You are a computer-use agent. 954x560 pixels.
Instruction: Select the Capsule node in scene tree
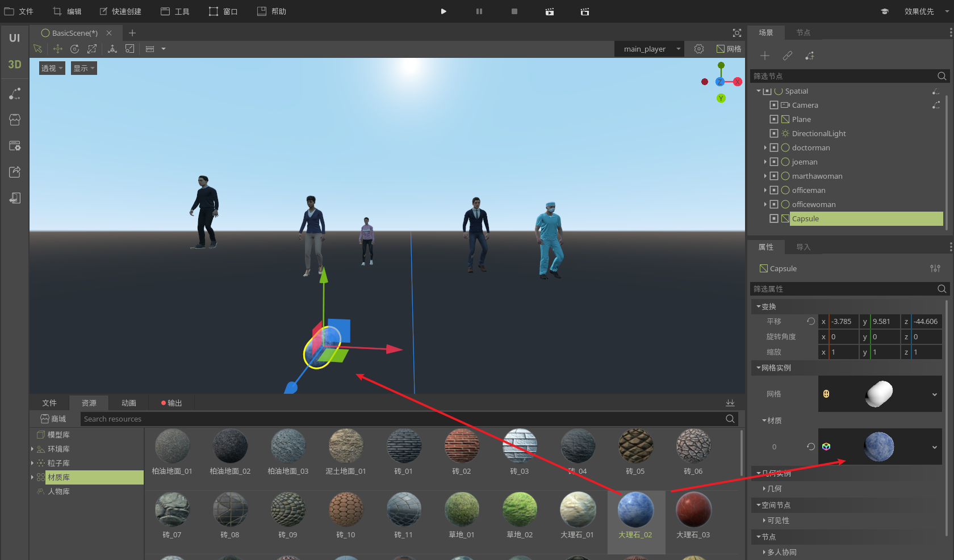(867, 218)
